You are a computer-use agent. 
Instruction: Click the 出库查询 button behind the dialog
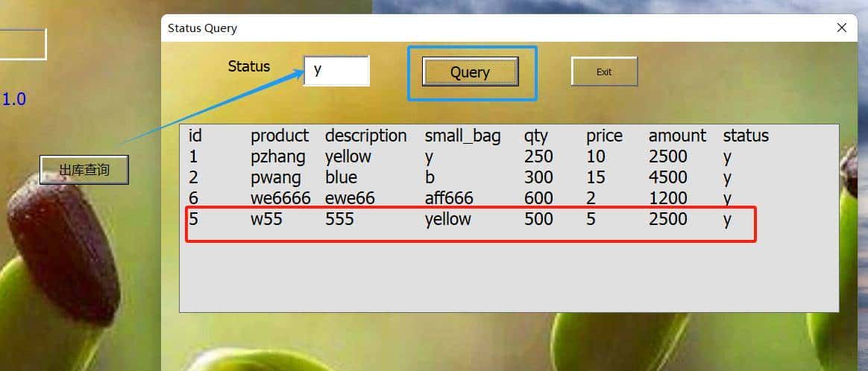click(84, 170)
